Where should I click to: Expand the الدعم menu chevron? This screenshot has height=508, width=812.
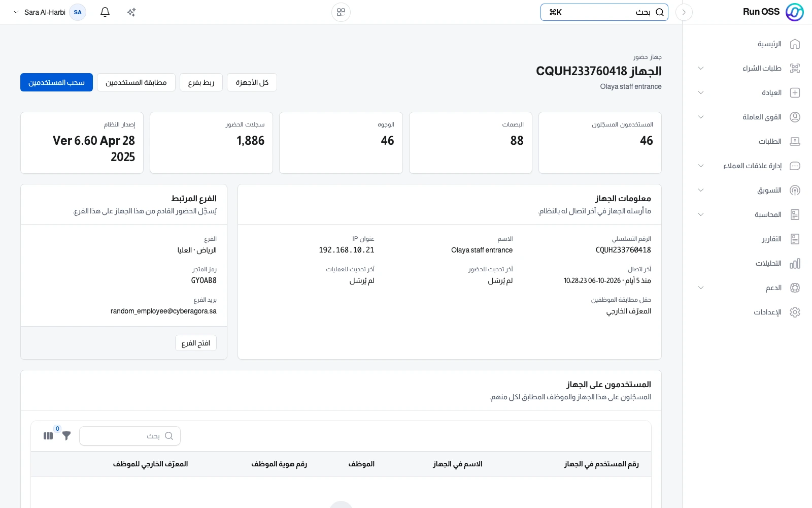click(701, 288)
